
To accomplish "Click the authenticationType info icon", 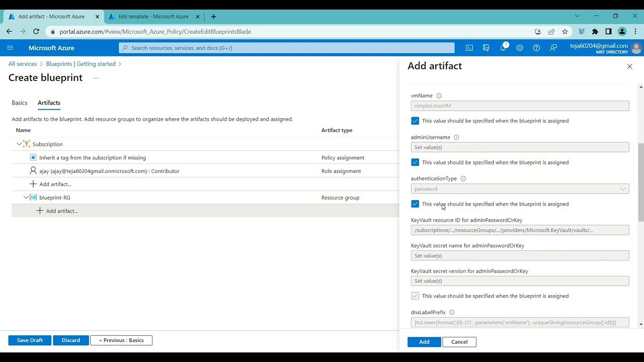I will (x=463, y=178).
